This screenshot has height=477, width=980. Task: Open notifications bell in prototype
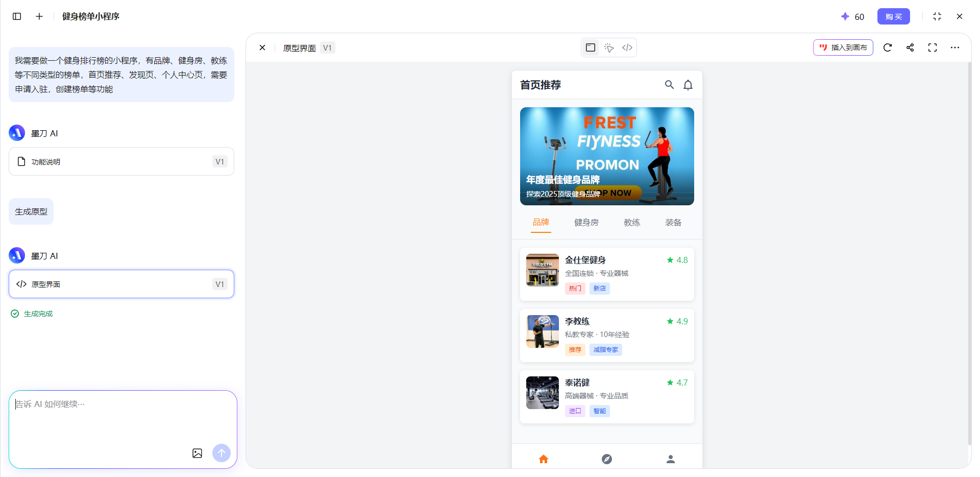(688, 85)
